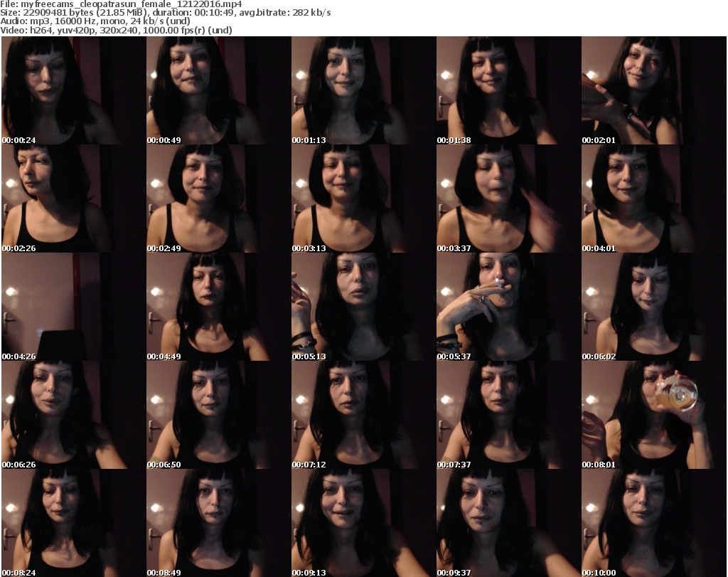Click the drinking-glass frame at 00:08:01
The image size is (728, 577).
pos(654,415)
